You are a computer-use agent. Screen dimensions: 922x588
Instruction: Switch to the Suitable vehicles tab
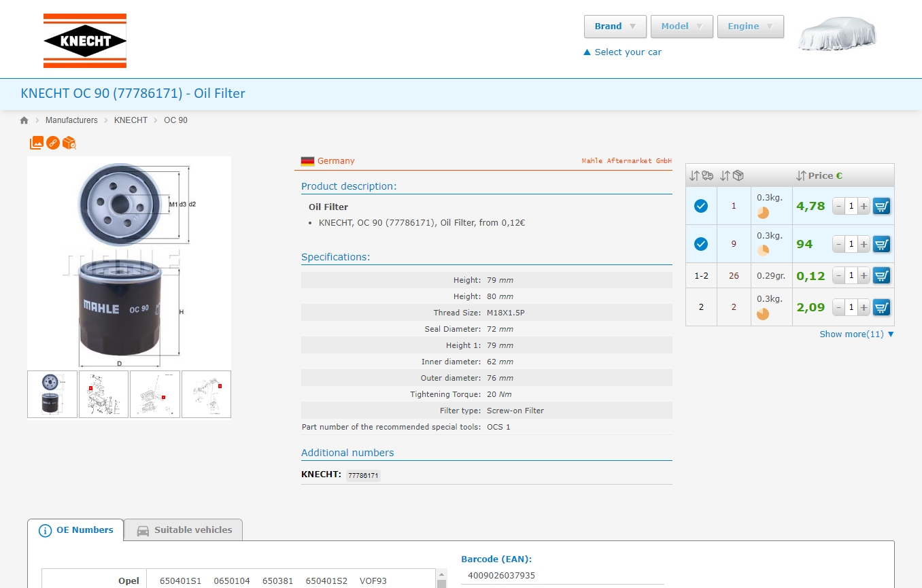click(x=184, y=530)
